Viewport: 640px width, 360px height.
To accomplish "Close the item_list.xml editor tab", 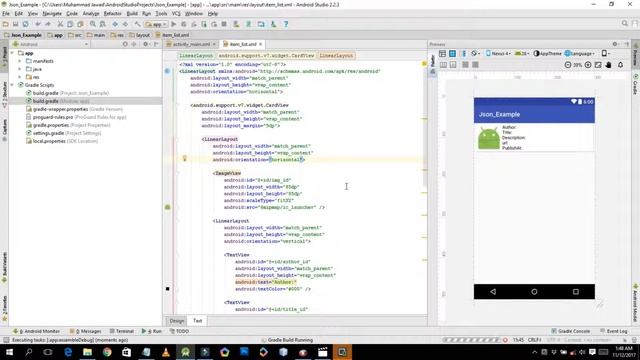I will (x=260, y=44).
